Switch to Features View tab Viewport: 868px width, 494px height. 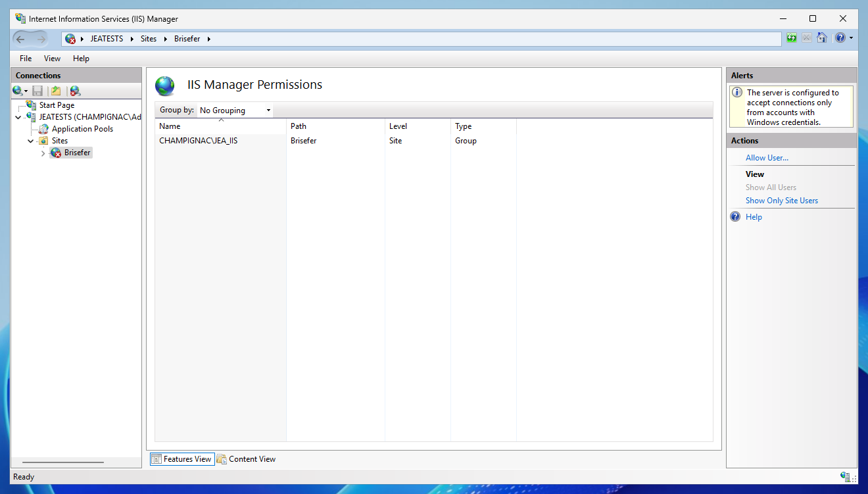pyautogui.click(x=182, y=459)
